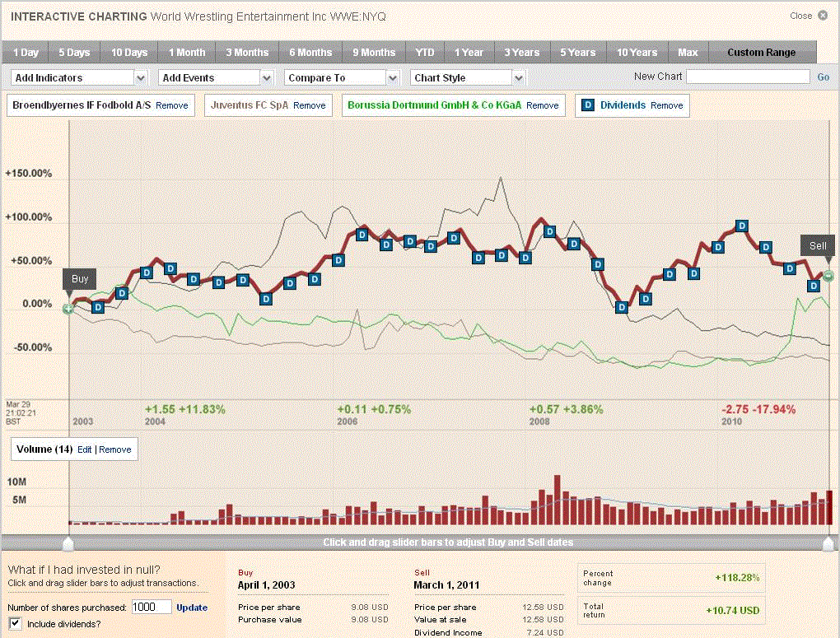Viewport: 840px width, 638px height.
Task: Click Update for number of shares
Action: pos(191,608)
